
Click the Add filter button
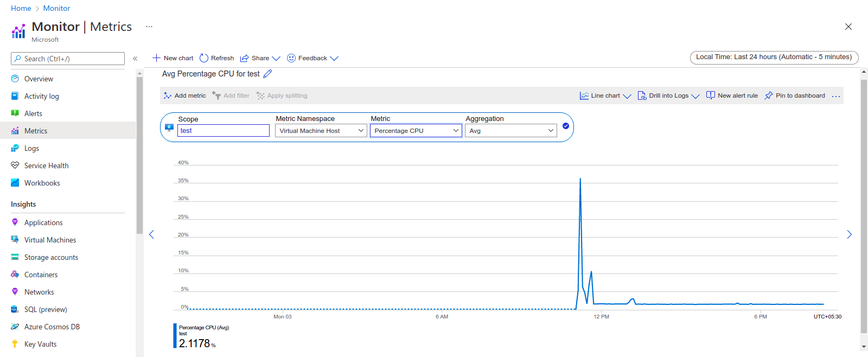(x=231, y=95)
